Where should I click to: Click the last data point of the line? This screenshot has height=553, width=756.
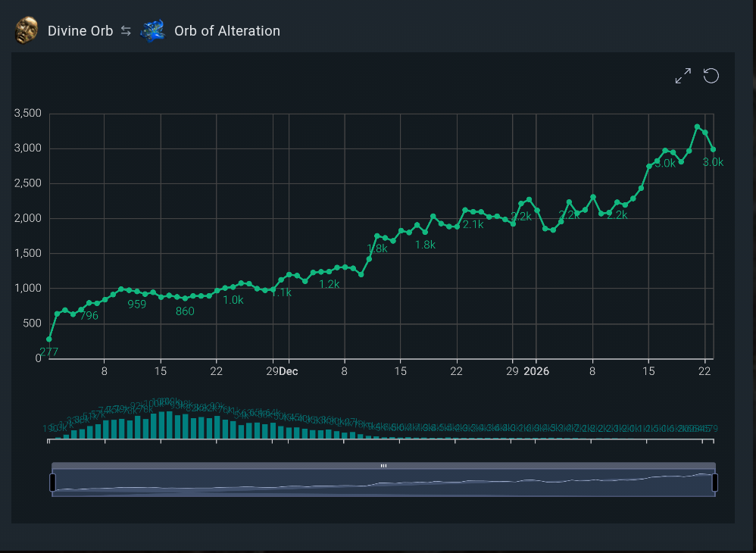(713, 149)
